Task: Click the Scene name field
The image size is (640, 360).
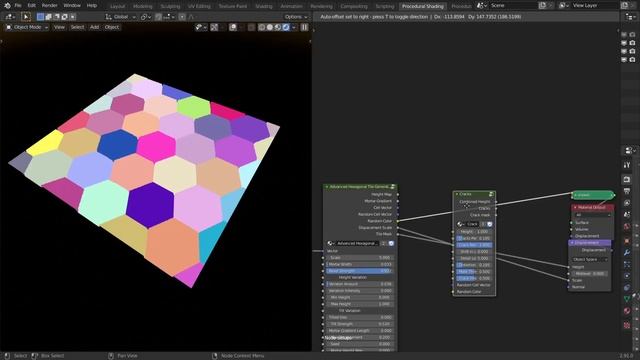Action: click(x=513, y=6)
